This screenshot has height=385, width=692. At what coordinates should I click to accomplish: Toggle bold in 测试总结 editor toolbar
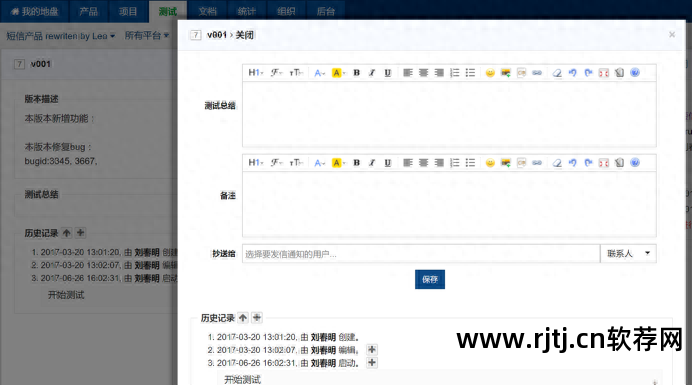[x=357, y=73]
